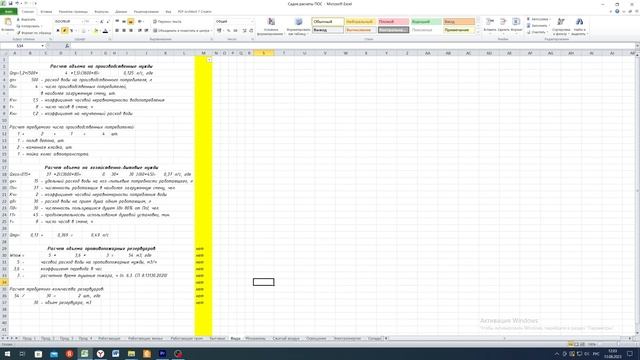
Task: Decrease the cell indent
Action: tap(140, 31)
